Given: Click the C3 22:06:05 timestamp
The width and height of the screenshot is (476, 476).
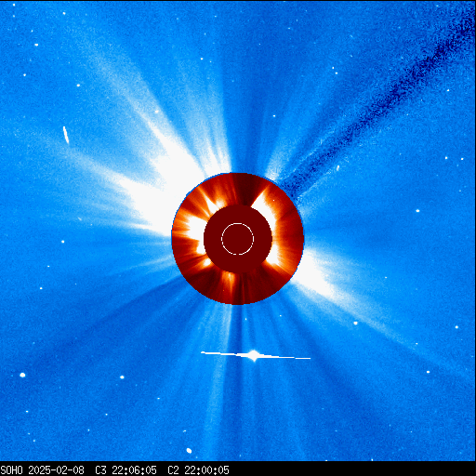Looking at the screenshot, I should [126, 469].
